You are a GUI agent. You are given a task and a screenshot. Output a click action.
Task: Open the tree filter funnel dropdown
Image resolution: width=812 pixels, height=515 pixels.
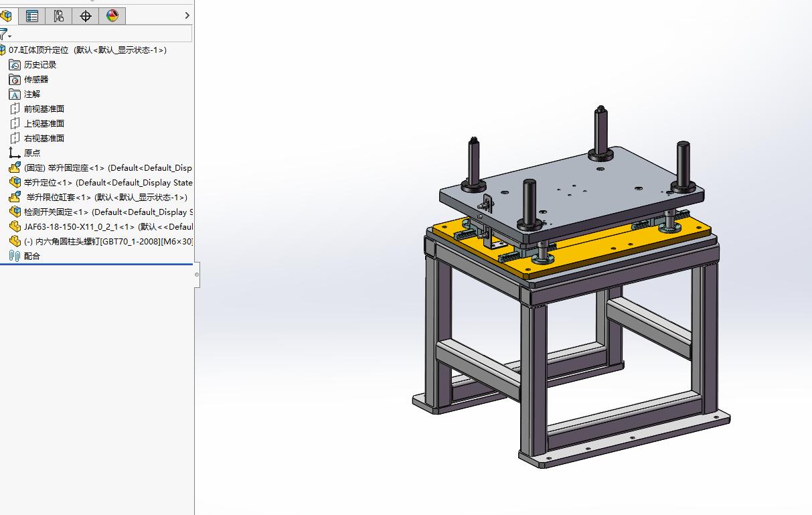coord(5,34)
